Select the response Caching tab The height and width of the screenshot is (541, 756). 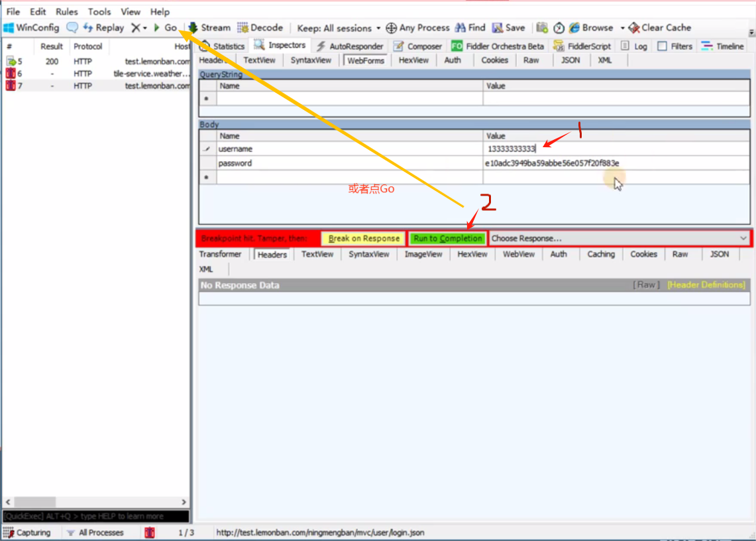click(601, 254)
